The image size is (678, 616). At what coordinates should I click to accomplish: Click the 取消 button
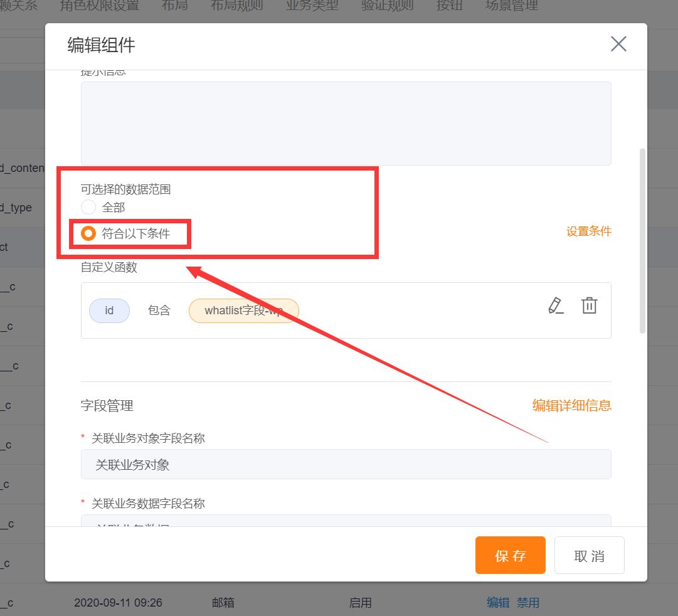589,555
